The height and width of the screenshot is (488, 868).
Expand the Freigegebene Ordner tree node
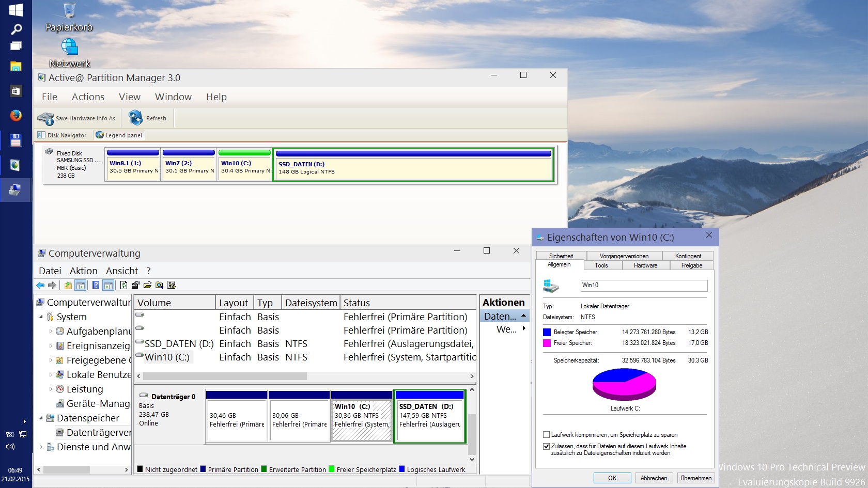51,360
